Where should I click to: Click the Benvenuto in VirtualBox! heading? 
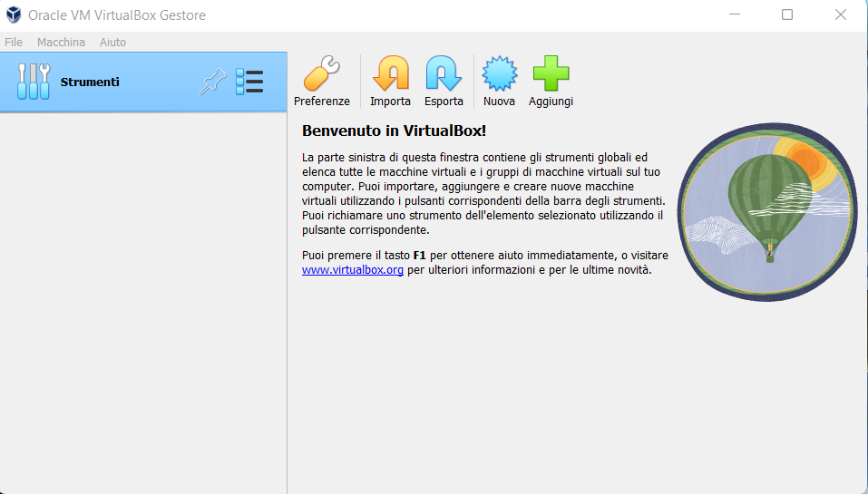pos(395,131)
